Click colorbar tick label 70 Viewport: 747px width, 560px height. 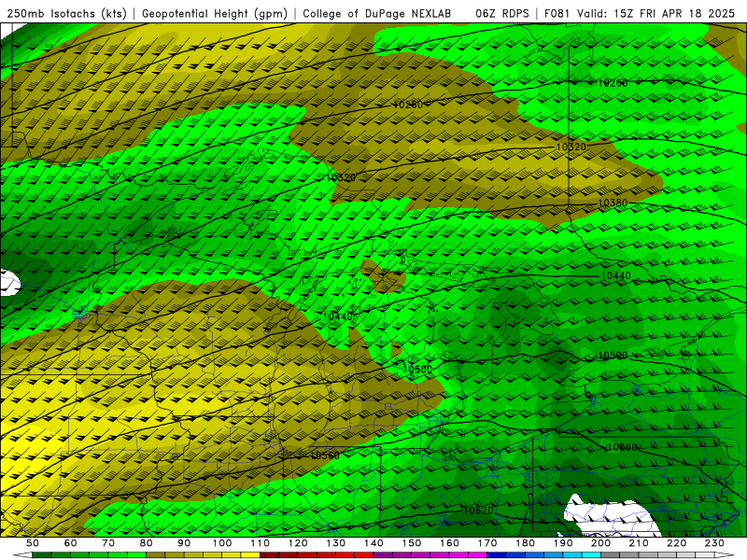pos(108,543)
